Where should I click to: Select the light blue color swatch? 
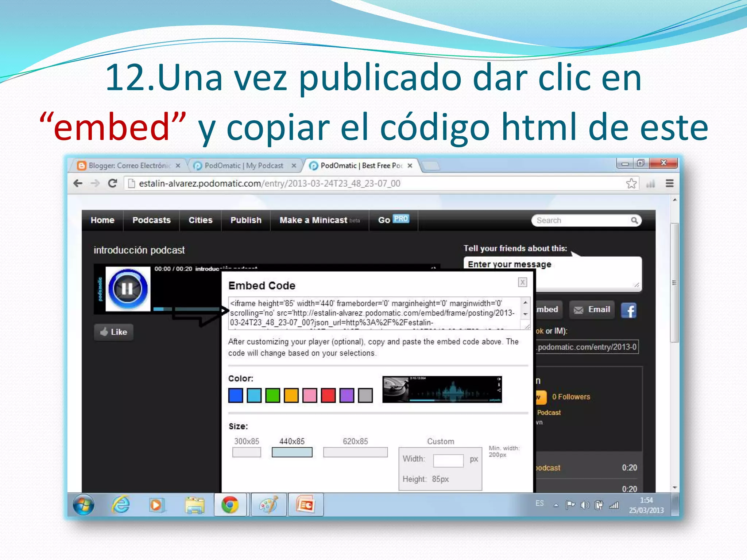(254, 396)
